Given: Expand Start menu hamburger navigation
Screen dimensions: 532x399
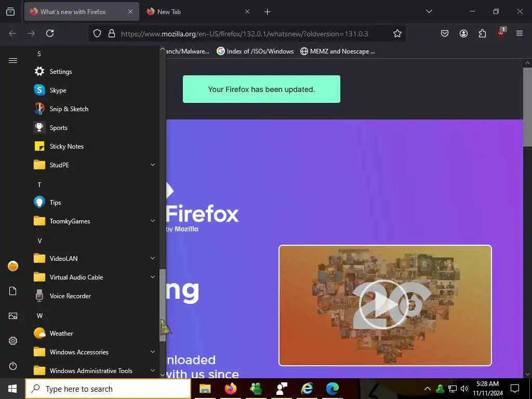Looking at the screenshot, I should click(x=13, y=60).
